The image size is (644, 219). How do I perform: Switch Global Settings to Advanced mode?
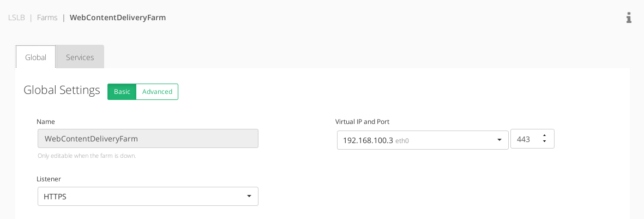tap(157, 92)
